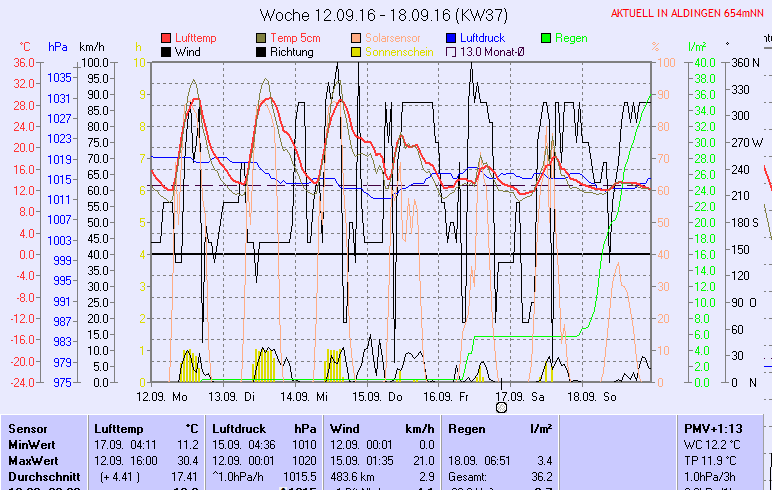This screenshot has width=772, height=490.
Task: Click the red Lufttemp legend swatch
Action: coord(166,38)
